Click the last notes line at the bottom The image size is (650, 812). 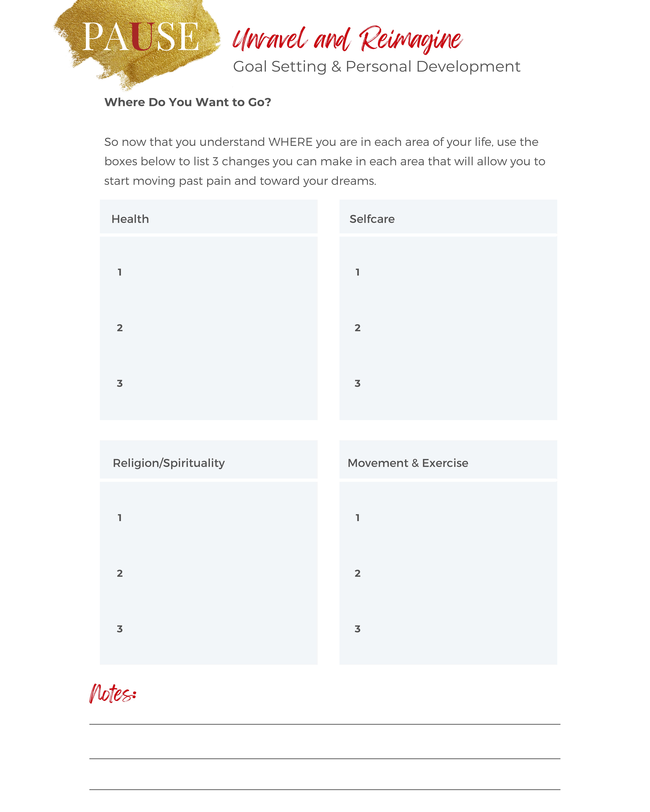click(325, 789)
